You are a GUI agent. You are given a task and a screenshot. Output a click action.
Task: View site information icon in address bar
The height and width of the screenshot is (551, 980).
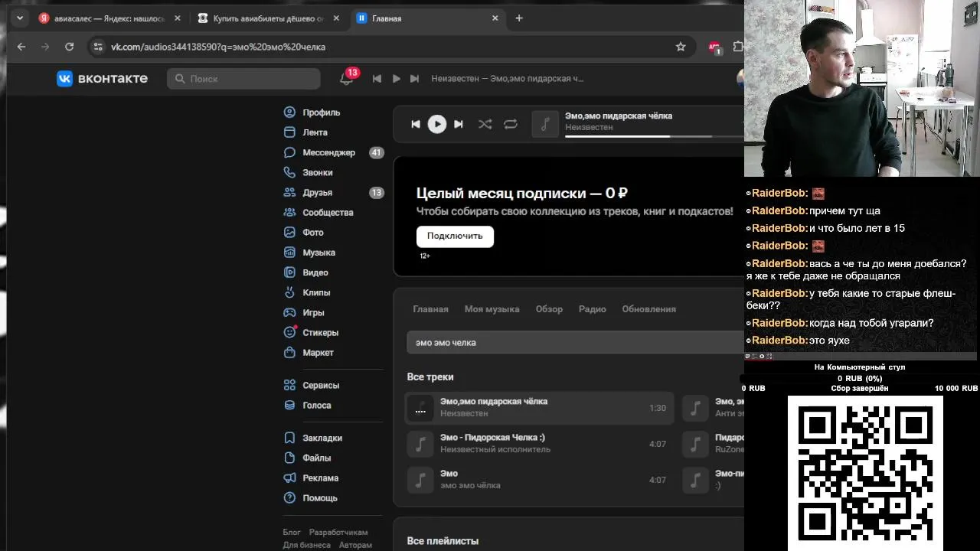97,47
